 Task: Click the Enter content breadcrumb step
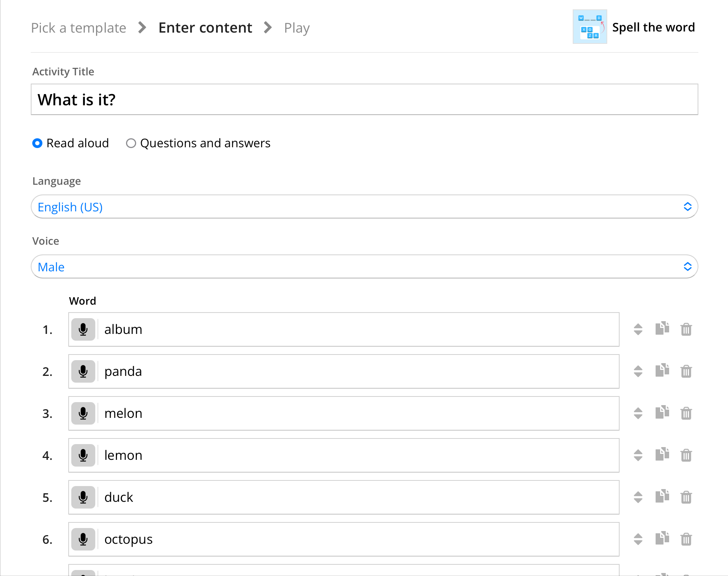pos(205,28)
